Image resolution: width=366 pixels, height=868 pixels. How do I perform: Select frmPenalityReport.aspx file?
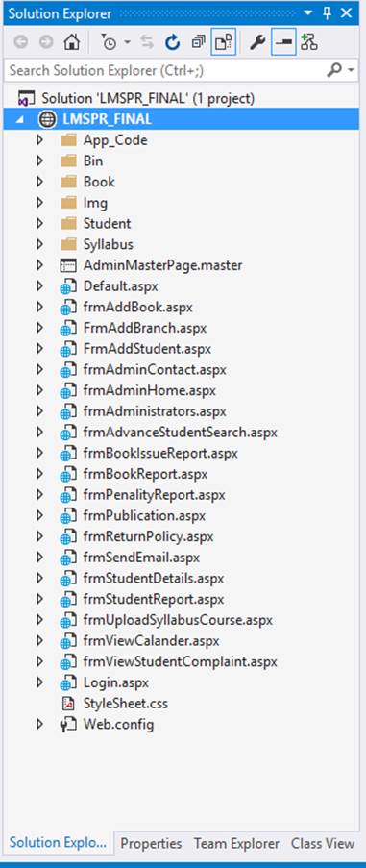(x=155, y=494)
